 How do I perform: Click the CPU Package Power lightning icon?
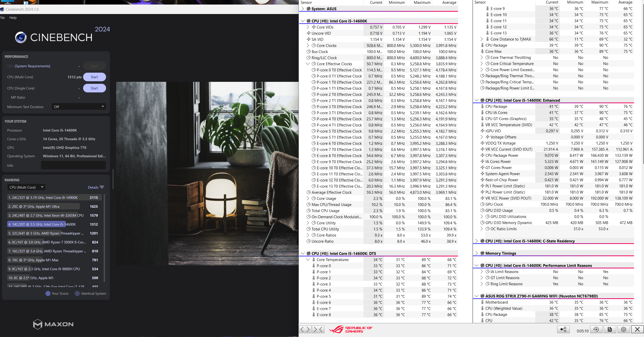[482, 155]
